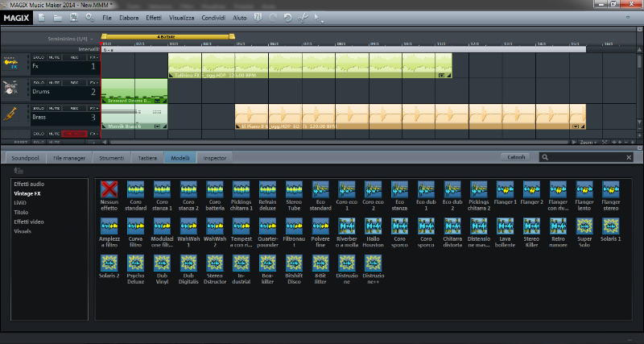Select the Nessun effetto red X icon
Viewport: 644px width, 344px height.
coord(109,189)
